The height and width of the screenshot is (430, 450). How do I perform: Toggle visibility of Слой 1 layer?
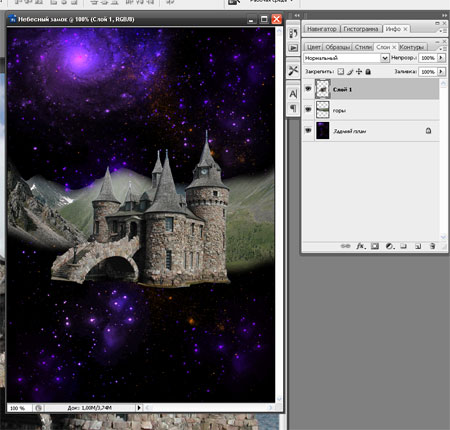(308, 89)
